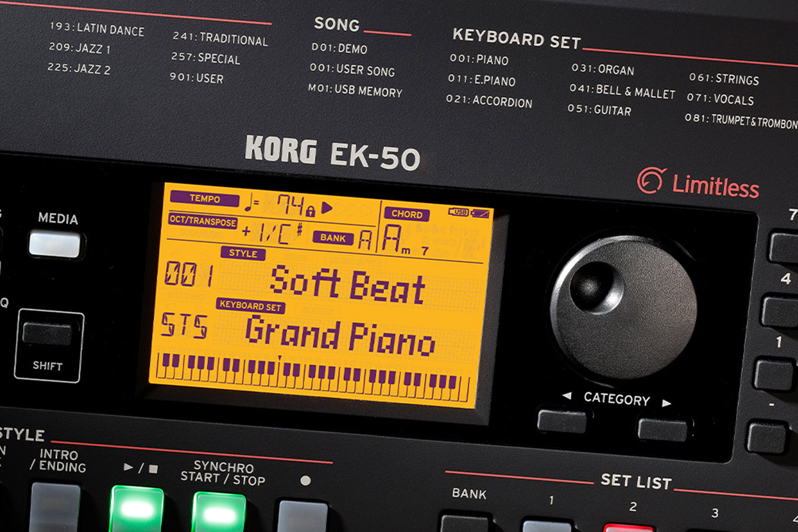Click the 193: LATIN DANCE panel entry
Image resolution: width=798 pixels, height=532 pixels.
97,29
